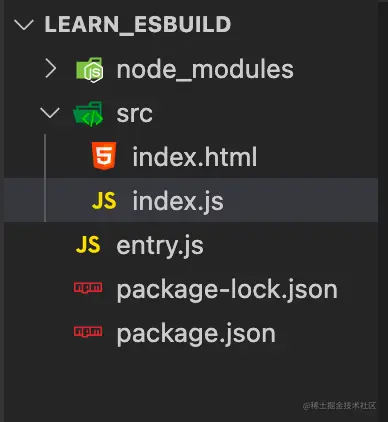
Task: Select the index.js file
Action: coord(191,200)
